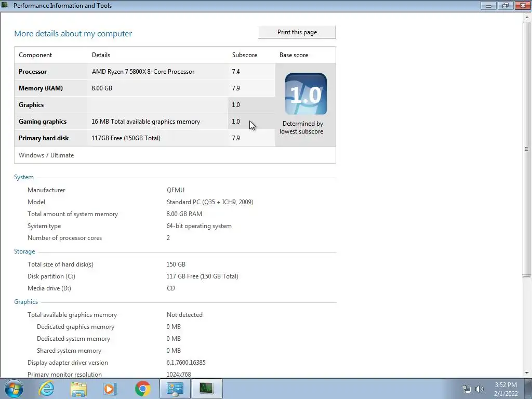Click the Storage section heading
The width and height of the screenshot is (532, 399).
tap(24, 251)
